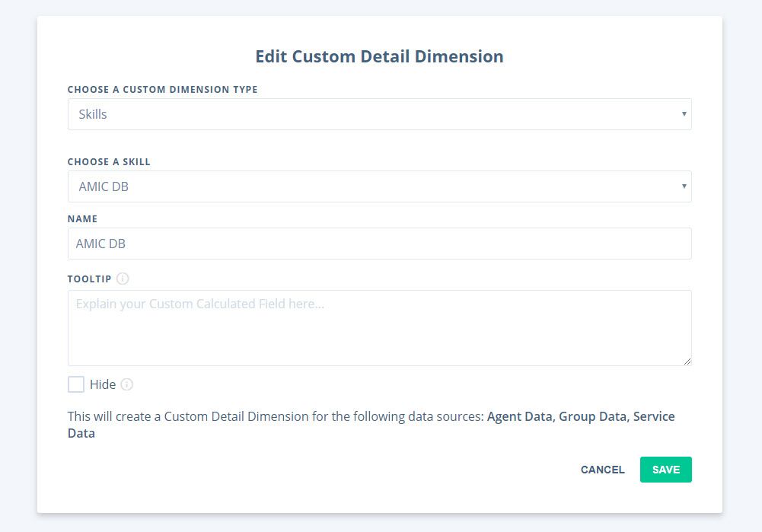762x532 pixels.
Task: Click the Name field label
Action: (x=82, y=219)
